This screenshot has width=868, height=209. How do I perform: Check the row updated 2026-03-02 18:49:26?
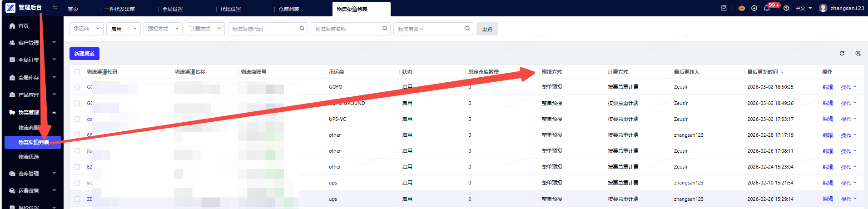click(x=77, y=103)
